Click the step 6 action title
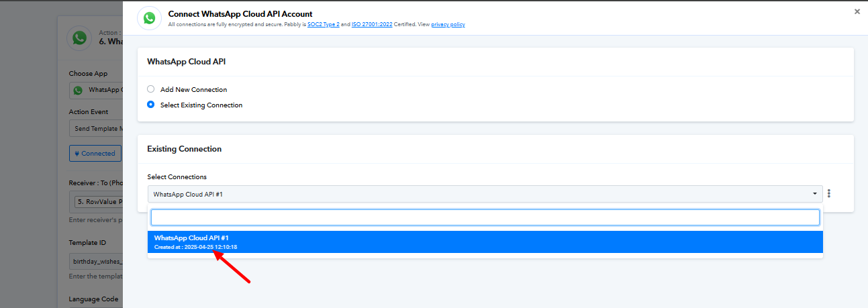Viewport: 868px width, 308px height. coord(110,42)
